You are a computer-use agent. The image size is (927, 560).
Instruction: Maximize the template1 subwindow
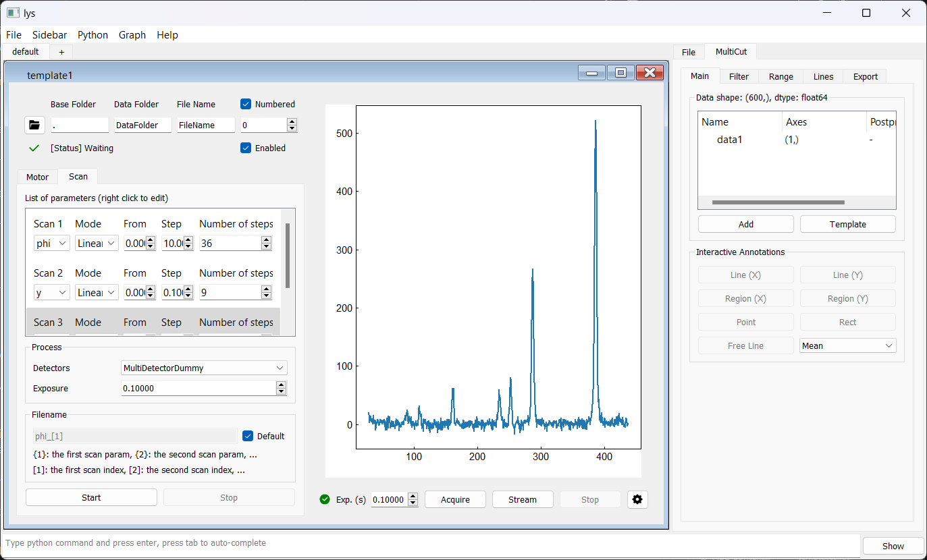(x=620, y=73)
